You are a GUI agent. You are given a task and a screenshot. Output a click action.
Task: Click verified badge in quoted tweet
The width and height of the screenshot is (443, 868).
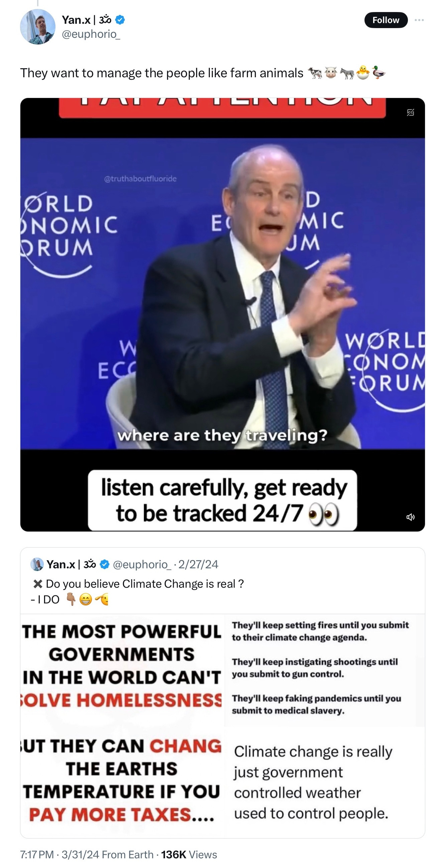105,564
